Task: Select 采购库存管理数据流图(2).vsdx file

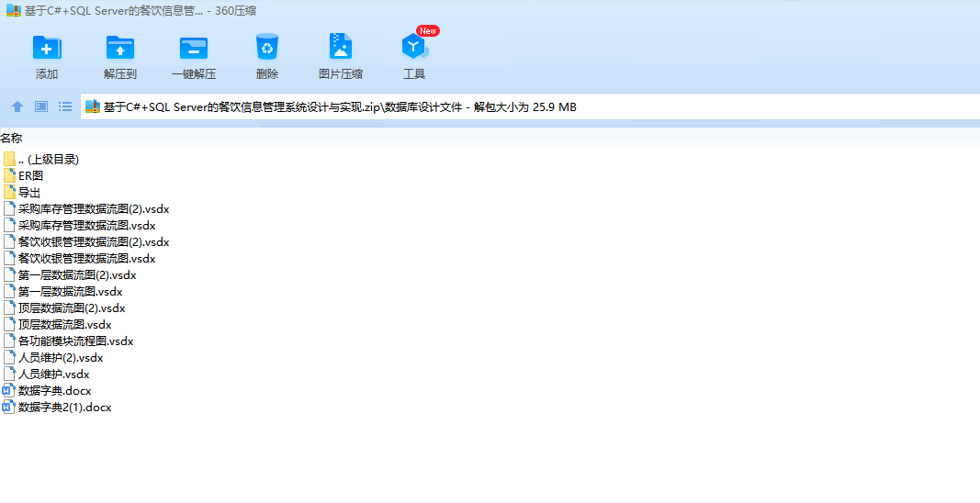Action: pos(86,208)
